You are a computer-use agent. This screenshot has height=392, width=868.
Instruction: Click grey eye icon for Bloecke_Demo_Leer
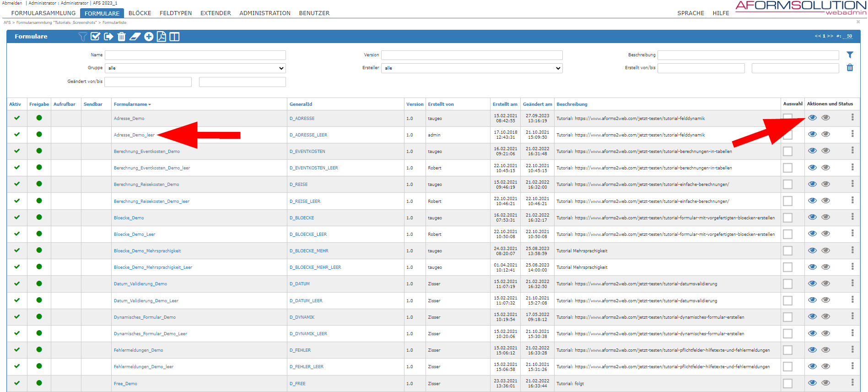click(825, 234)
